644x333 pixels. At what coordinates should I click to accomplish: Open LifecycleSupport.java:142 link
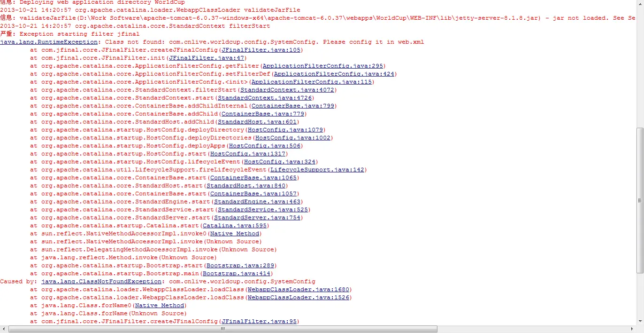317,170
